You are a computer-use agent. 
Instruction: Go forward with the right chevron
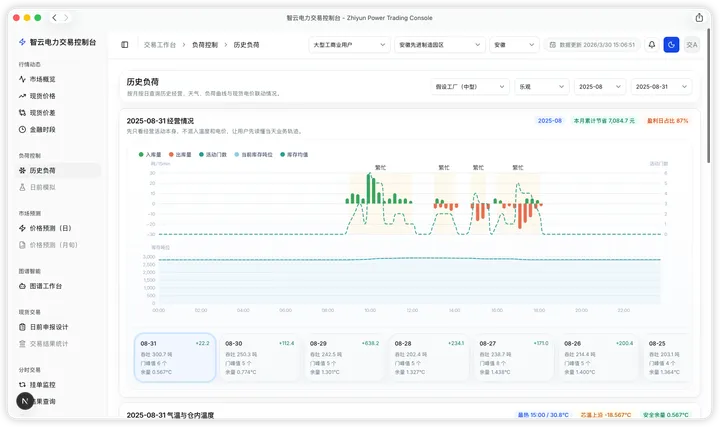click(x=66, y=17)
